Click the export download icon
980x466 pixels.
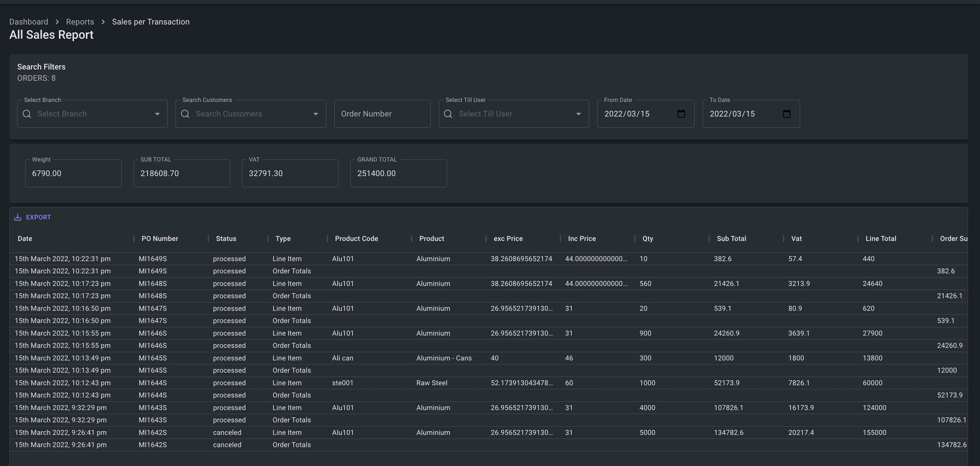(18, 217)
